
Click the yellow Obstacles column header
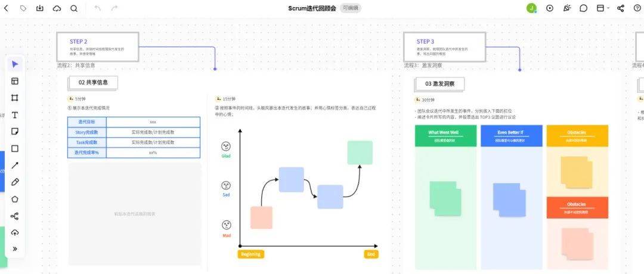point(577,136)
